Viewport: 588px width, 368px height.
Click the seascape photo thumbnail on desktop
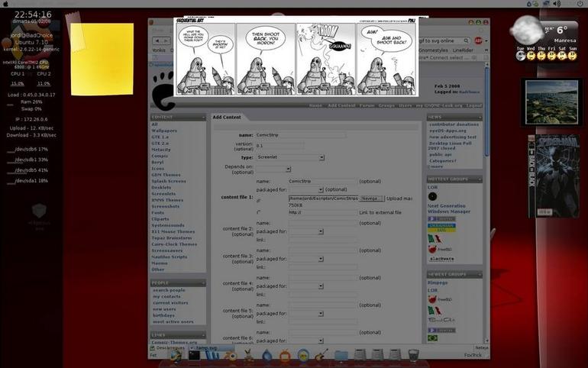pyautogui.click(x=551, y=102)
